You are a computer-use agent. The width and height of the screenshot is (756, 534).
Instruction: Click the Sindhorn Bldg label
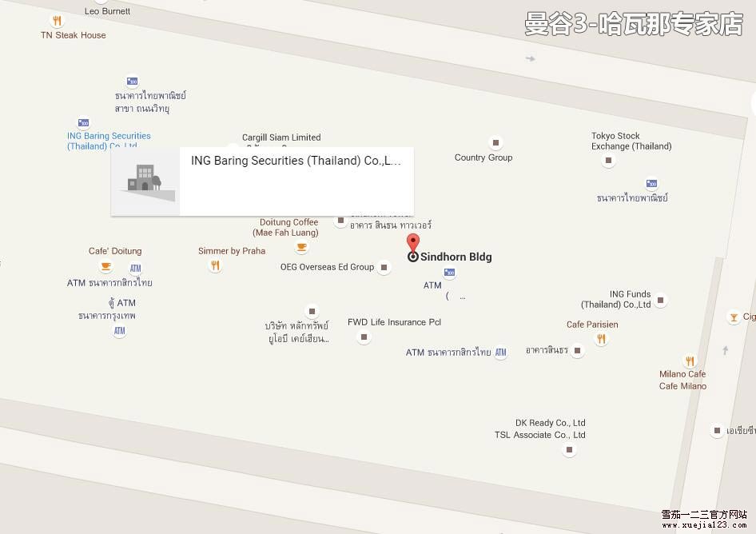[x=456, y=257]
